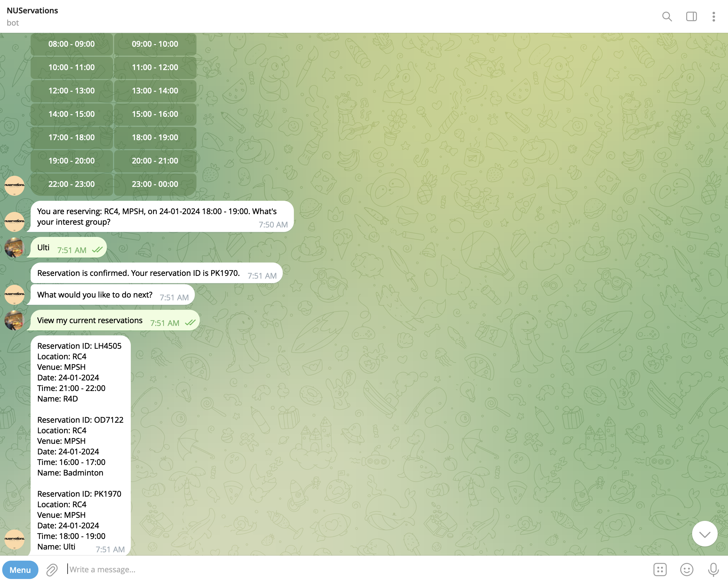
Task: Open the bot commands keyboard icon
Action: (660, 570)
